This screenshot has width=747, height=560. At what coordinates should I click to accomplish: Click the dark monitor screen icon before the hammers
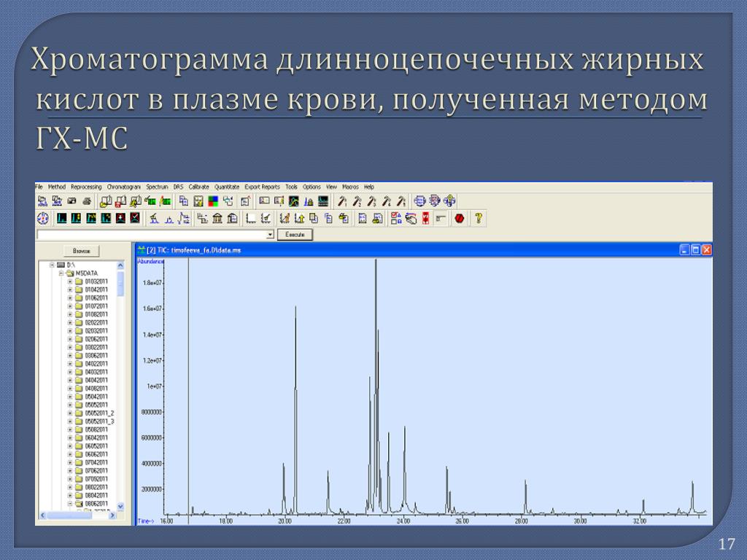coord(323,201)
